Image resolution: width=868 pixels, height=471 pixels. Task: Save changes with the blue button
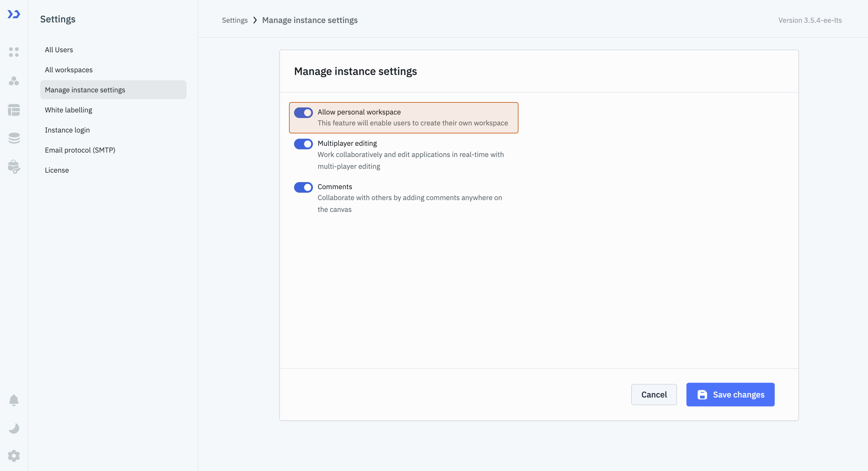tap(730, 395)
